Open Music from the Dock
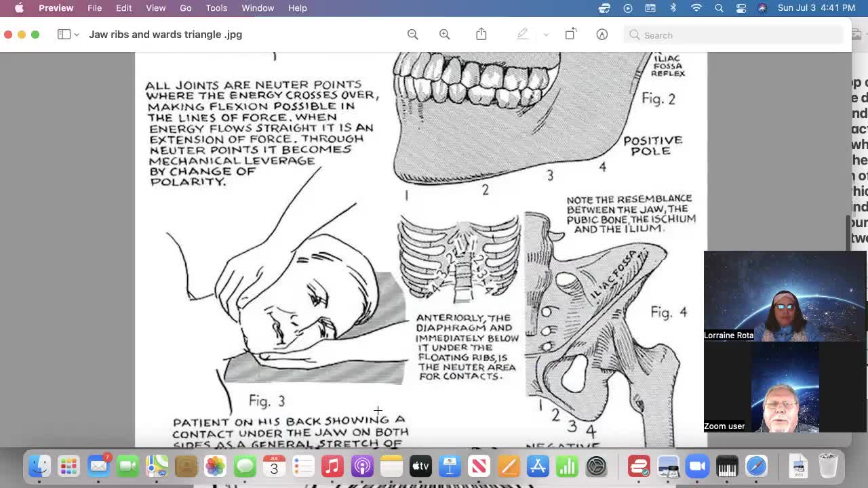Viewport: 868px width, 488px height. tap(332, 466)
